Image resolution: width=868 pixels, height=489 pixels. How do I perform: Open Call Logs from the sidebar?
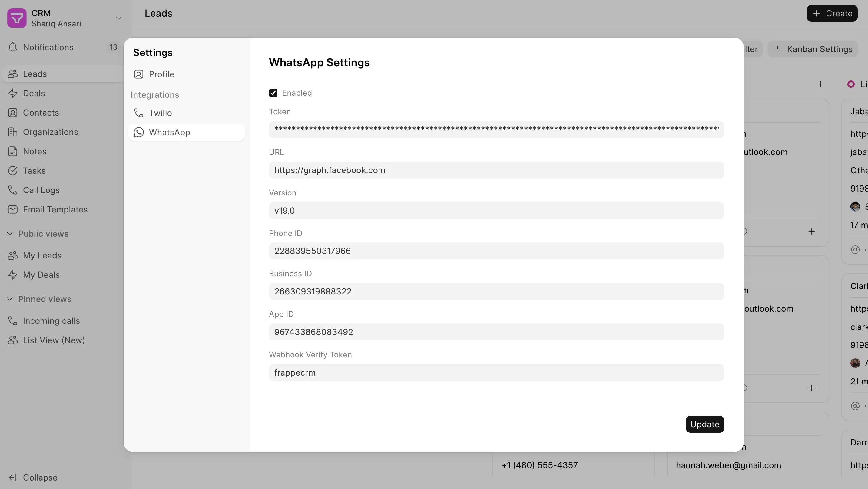point(41,190)
